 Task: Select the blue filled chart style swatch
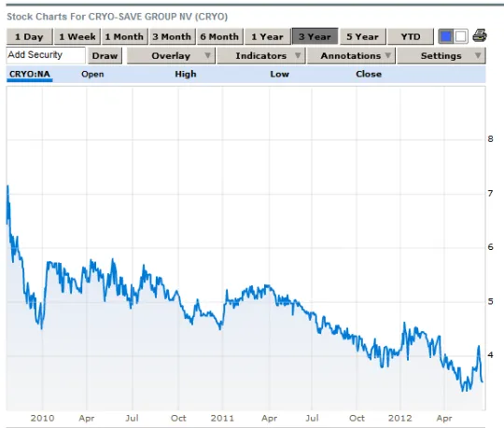click(x=446, y=36)
